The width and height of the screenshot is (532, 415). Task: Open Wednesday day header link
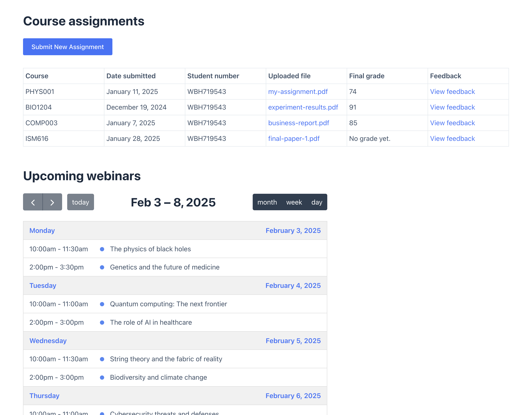[48, 341]
